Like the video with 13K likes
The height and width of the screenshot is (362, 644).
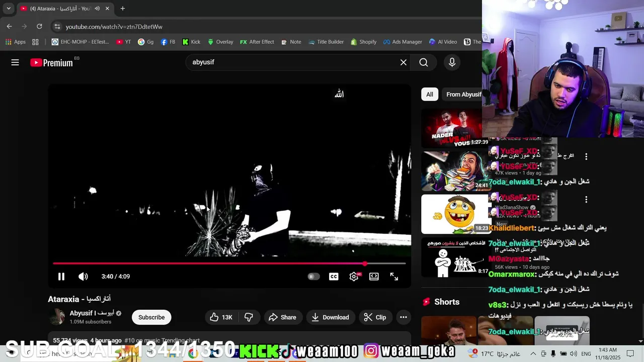coord(221,317)
